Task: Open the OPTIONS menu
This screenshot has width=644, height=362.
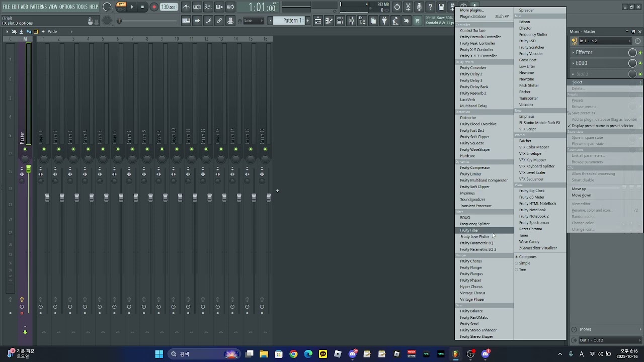Action: pyautogui.click(x=67, y=7)
